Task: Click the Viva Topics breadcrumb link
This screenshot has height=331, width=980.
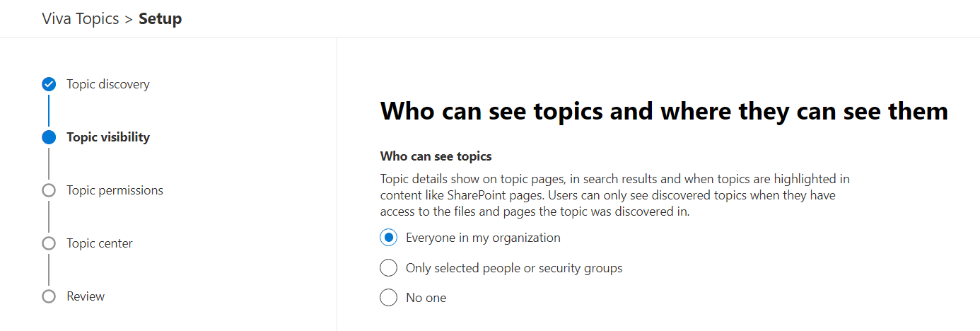Action: pos(81,19)
